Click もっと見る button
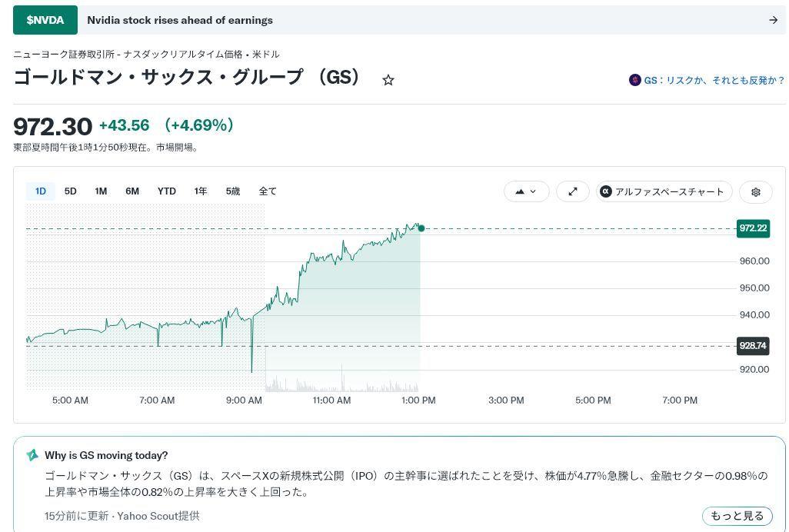Viewport: 789px width, 532px height. click(737, 516)
